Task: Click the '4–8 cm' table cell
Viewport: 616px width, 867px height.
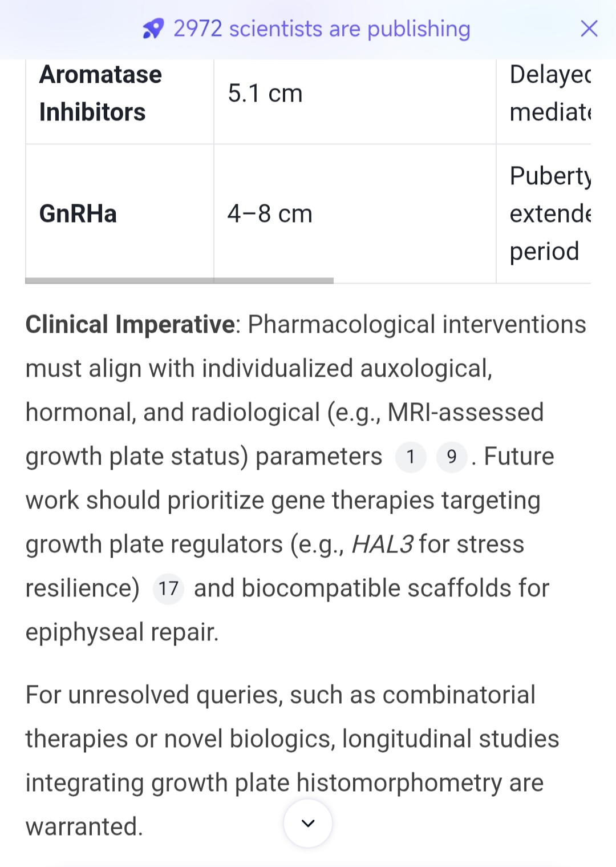Action: pos(270,214)
